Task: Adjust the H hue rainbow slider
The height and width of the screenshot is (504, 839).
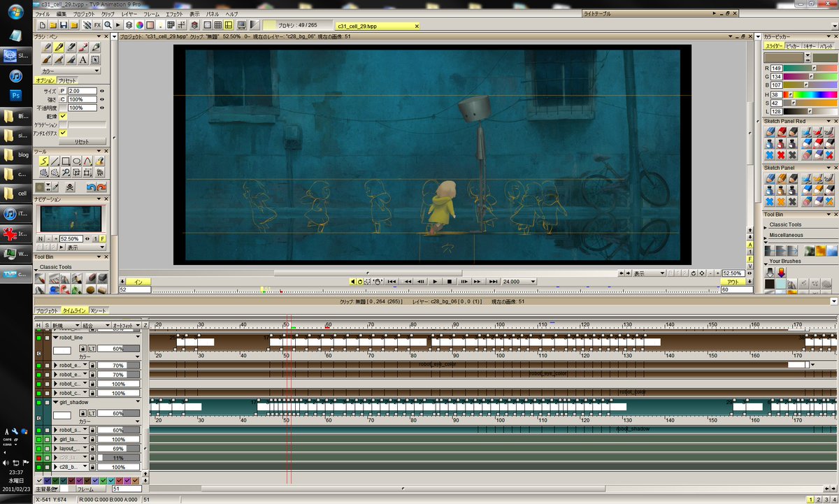Action: (810, 94)
